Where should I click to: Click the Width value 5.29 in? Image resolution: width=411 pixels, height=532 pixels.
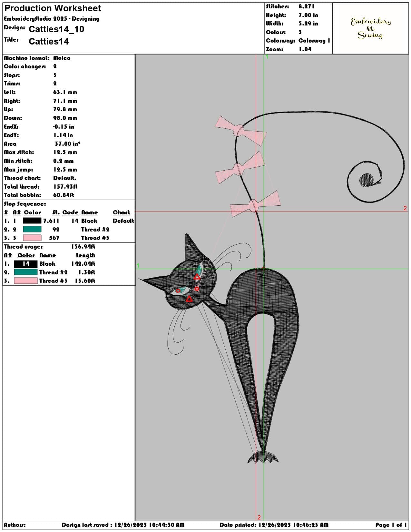coord(308,24)
